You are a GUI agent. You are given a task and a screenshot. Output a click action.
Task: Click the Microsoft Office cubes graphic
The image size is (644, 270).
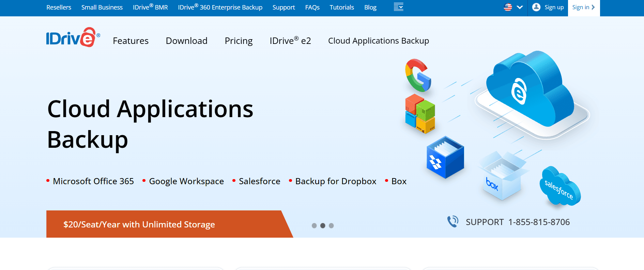click(x=420, y=113)
